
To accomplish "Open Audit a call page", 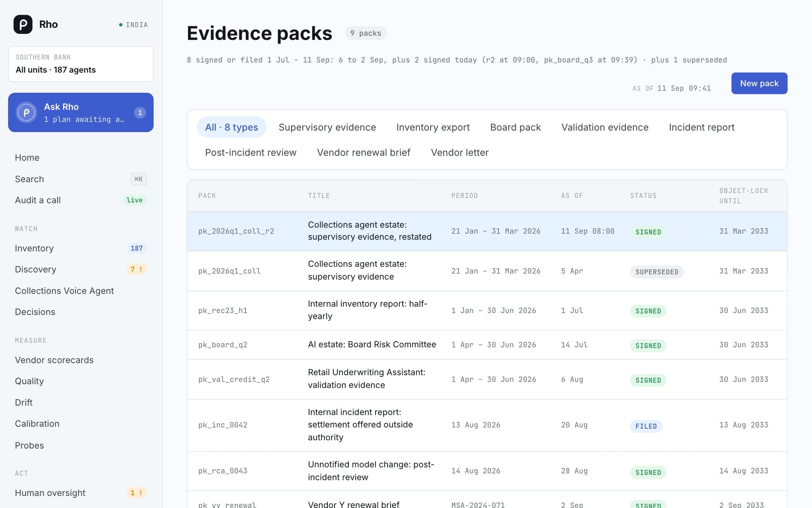I will pos(38,200).
